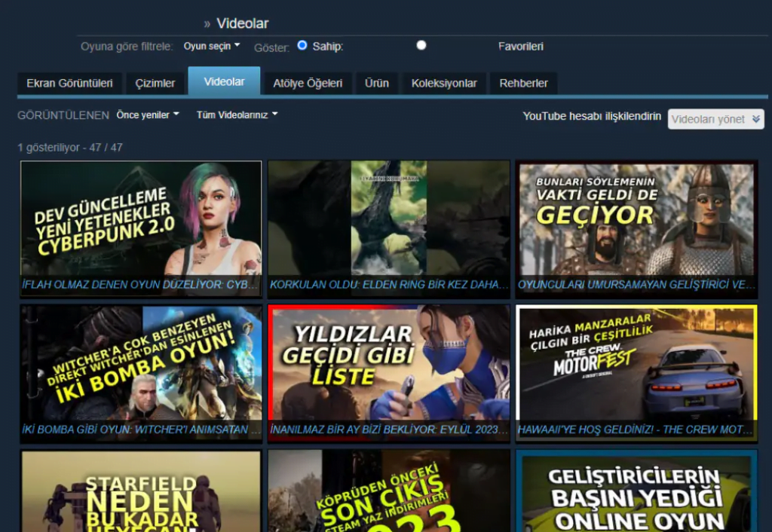Click the double-chevron icon on Videoları yönet

click(x=756, y=119)
